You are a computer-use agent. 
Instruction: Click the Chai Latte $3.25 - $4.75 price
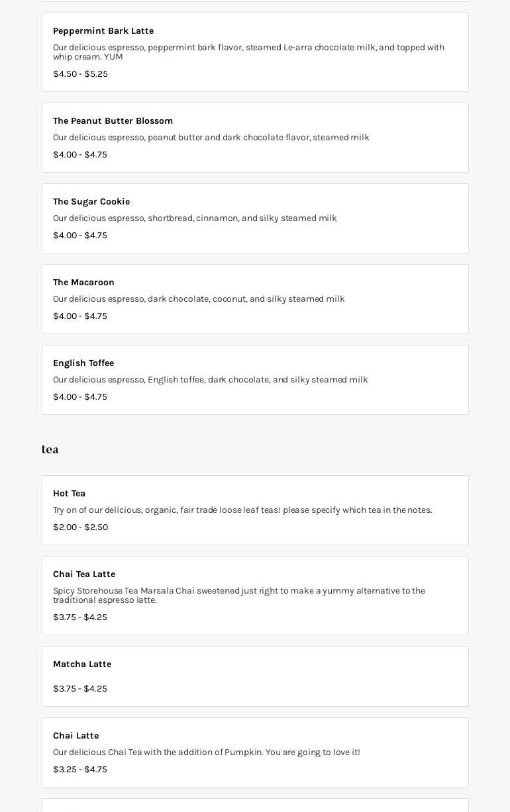pyautogui.click(x=80, y=770)
